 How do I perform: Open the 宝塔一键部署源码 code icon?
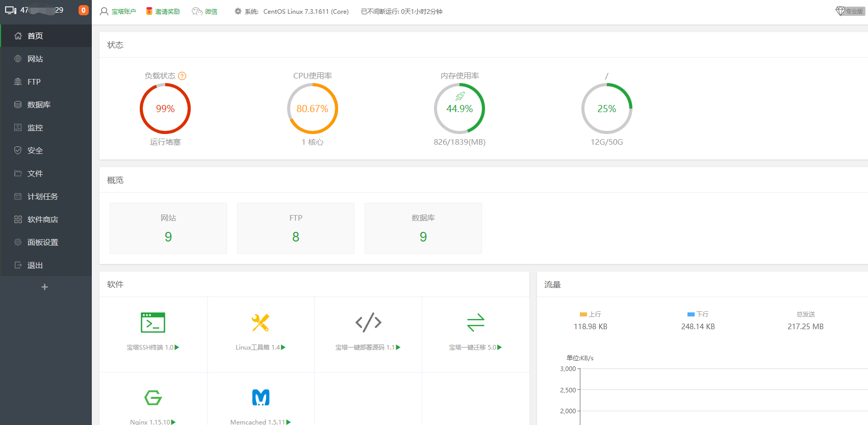pyautogui.click(x=368, y=322)
